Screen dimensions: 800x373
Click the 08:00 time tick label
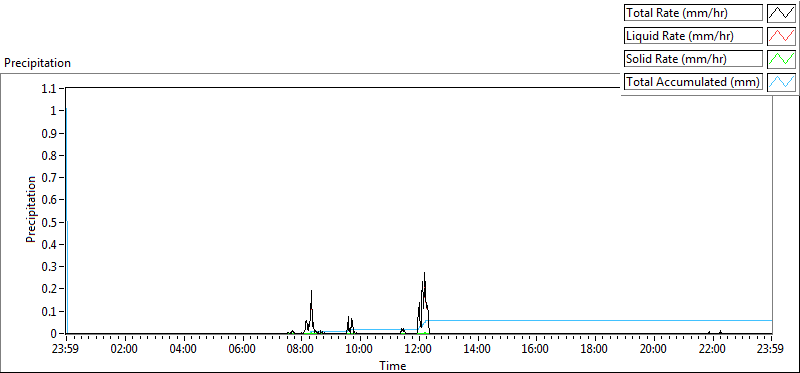[301, 350]
